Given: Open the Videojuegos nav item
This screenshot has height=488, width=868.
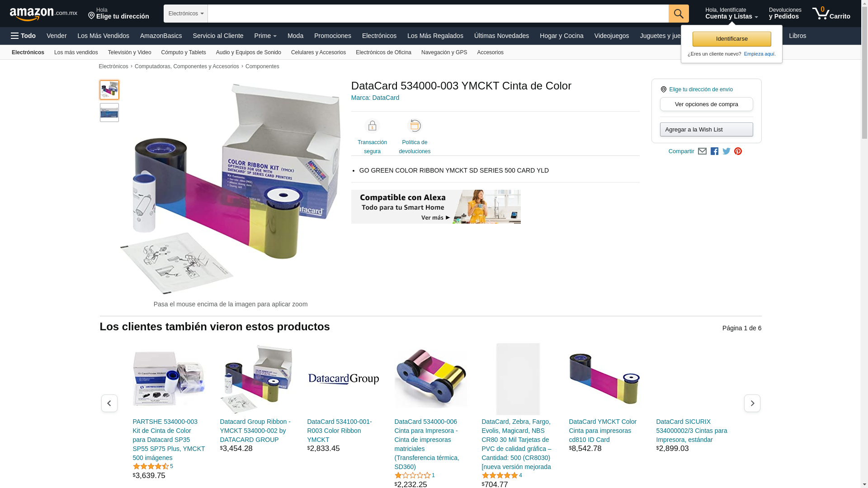Looking at the screenshot, I should pyautogui.click(x=611, y=36).
